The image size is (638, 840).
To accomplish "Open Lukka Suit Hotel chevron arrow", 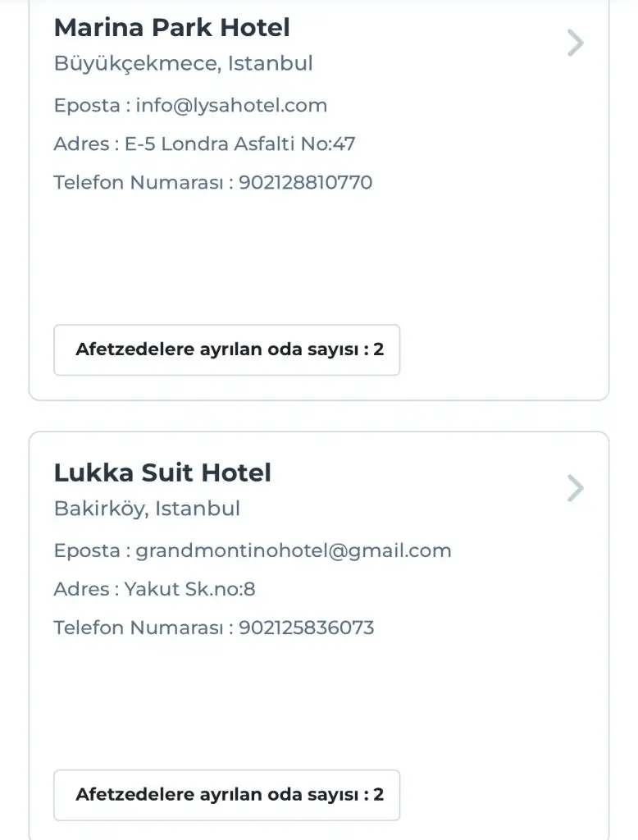I will tap(576, 488).
